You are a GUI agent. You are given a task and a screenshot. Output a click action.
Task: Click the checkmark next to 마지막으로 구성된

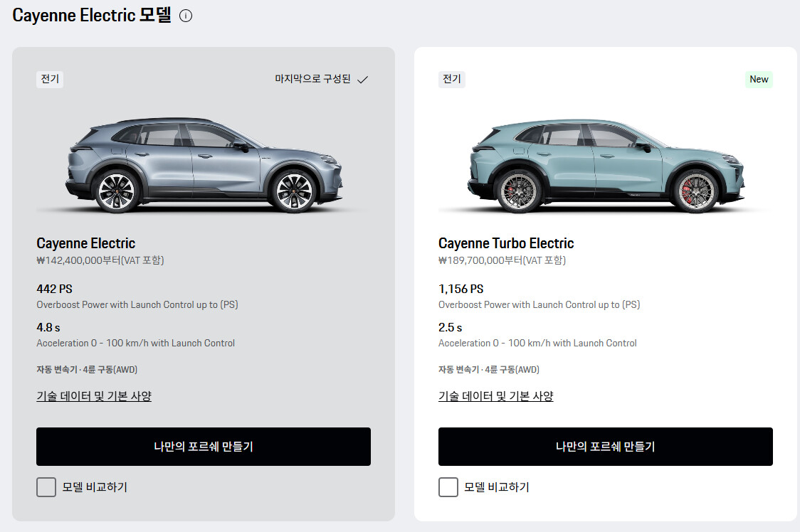pyautogui.click(x=363, y=80)
